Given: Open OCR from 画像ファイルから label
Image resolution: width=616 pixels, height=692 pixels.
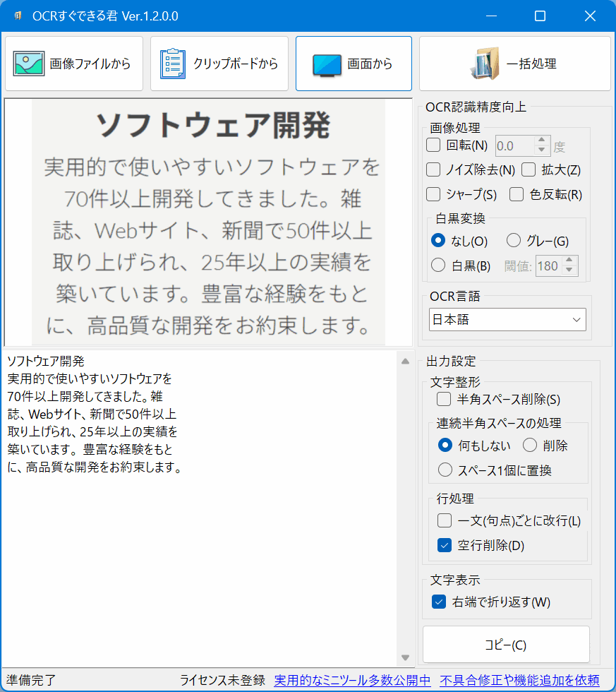Looking at the screenshot, I should (x=90, y=64).
